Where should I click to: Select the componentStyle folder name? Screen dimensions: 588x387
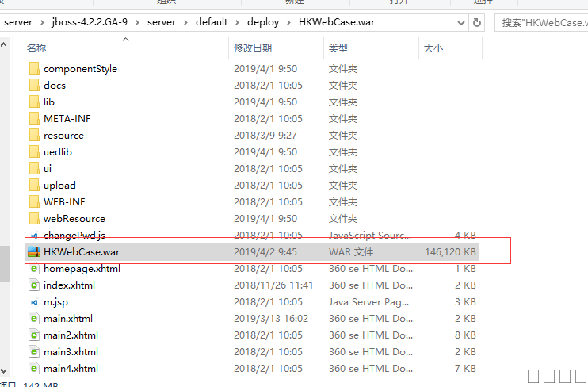tap(80, 69)
